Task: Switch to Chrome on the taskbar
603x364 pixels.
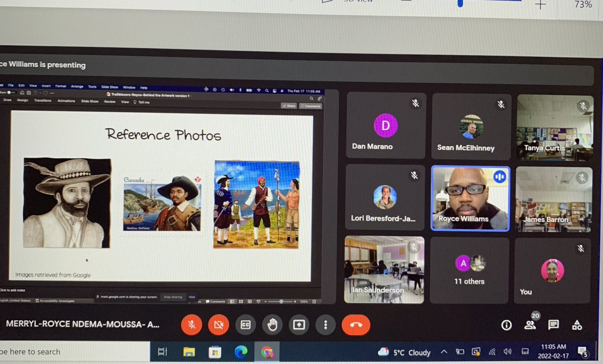Action: 267,352
